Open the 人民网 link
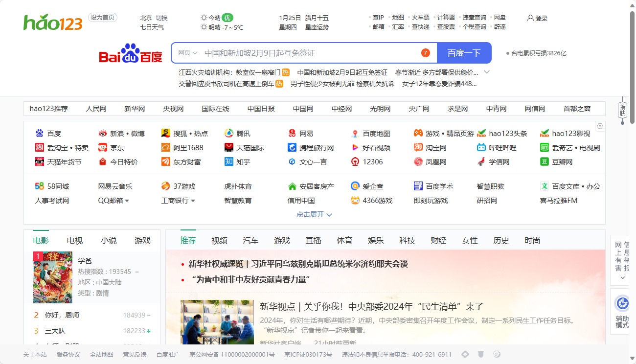This screenshot has height=364, width=636. (x=96, y=109)
